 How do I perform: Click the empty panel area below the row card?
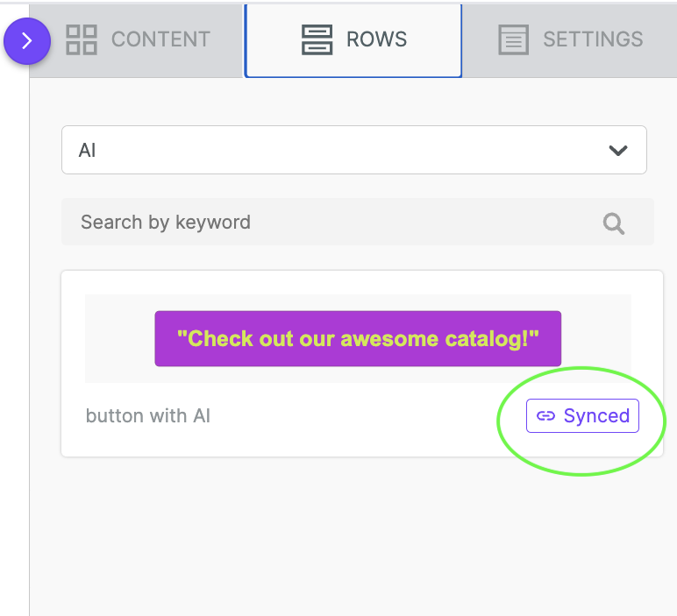[353, 536]
